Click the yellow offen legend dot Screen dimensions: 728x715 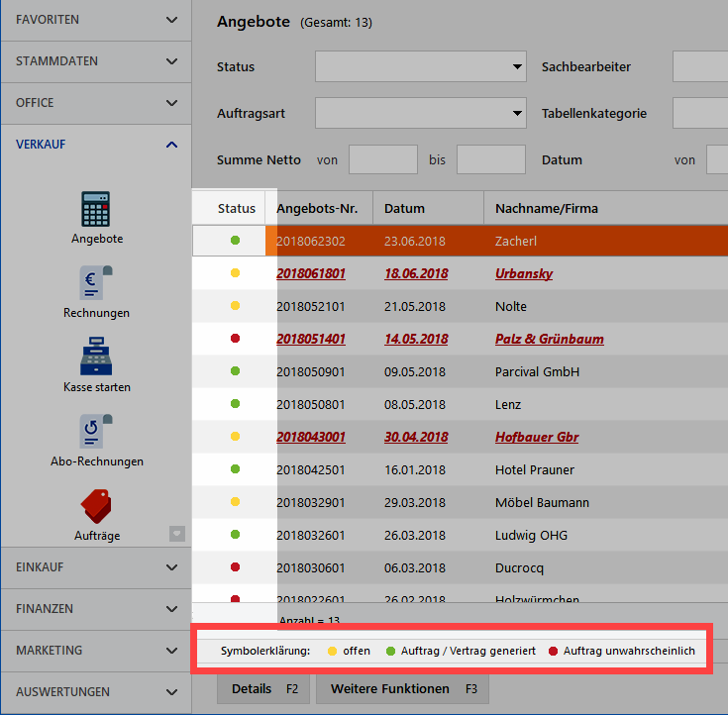(332, 652)
